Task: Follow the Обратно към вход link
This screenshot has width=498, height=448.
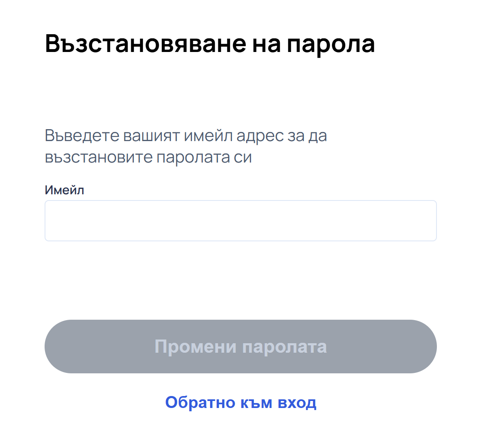Action: tap(241, 402)
